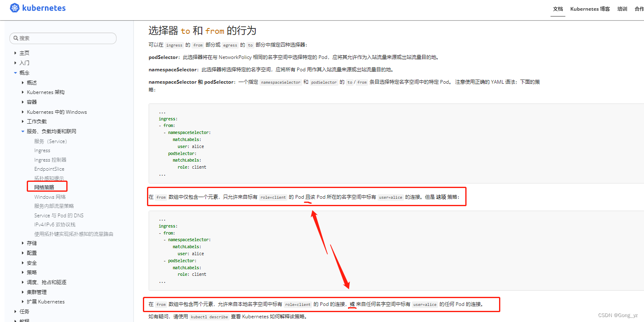Click the 策略 sidebar entry
Image resolution: width=644 pixels, height=322 pixels.
click(x=32, y=273)
